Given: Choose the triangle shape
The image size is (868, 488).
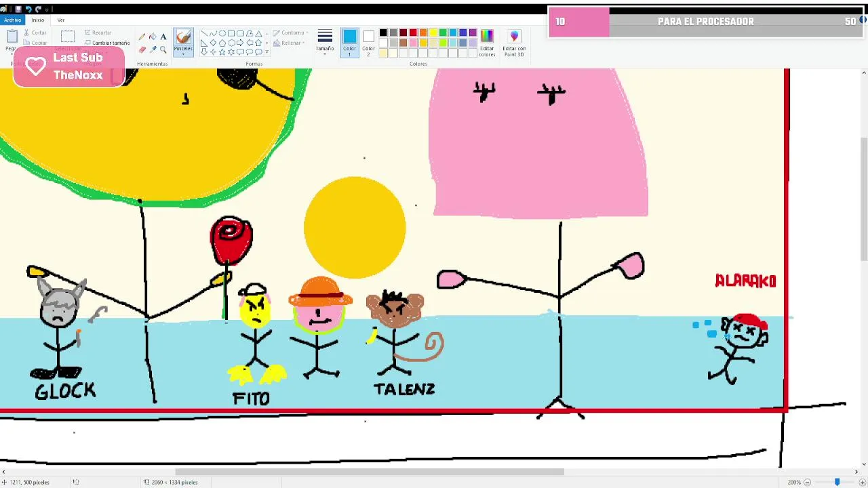Looking at the screenshot, I should pos(258,33).
